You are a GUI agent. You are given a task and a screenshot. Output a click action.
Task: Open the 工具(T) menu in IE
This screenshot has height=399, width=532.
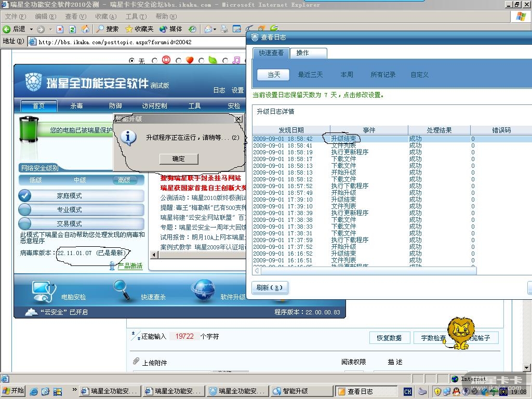(136, 16)
